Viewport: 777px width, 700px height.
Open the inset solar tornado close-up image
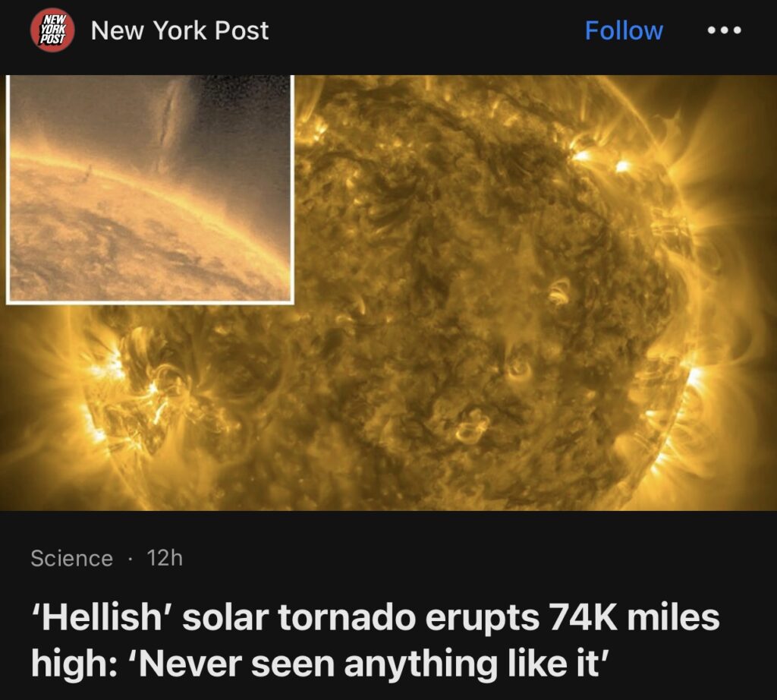coord(150,189)
